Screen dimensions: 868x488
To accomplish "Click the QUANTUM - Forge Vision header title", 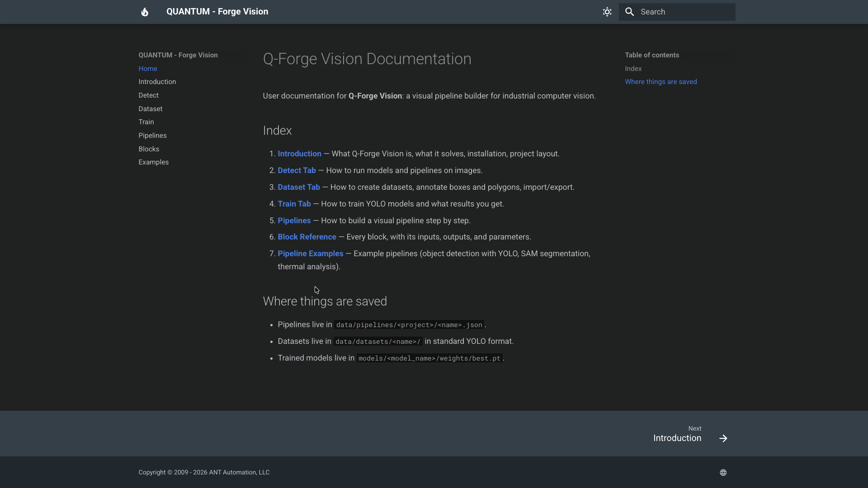I will coord(217,12).
